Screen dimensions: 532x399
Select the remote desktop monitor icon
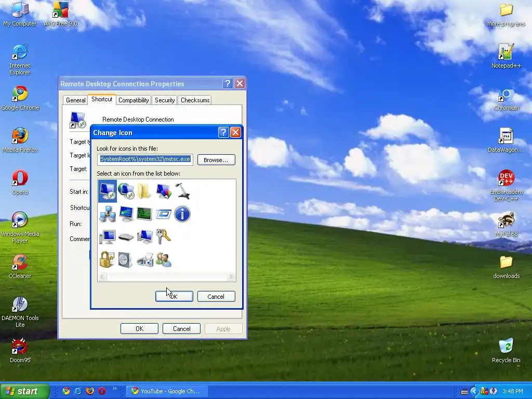tap(107, 191)
